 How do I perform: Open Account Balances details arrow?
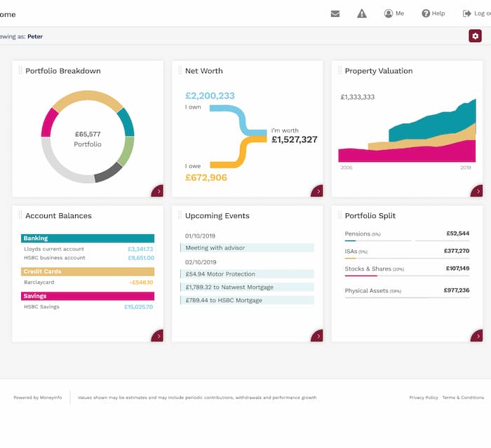[158, 337]
